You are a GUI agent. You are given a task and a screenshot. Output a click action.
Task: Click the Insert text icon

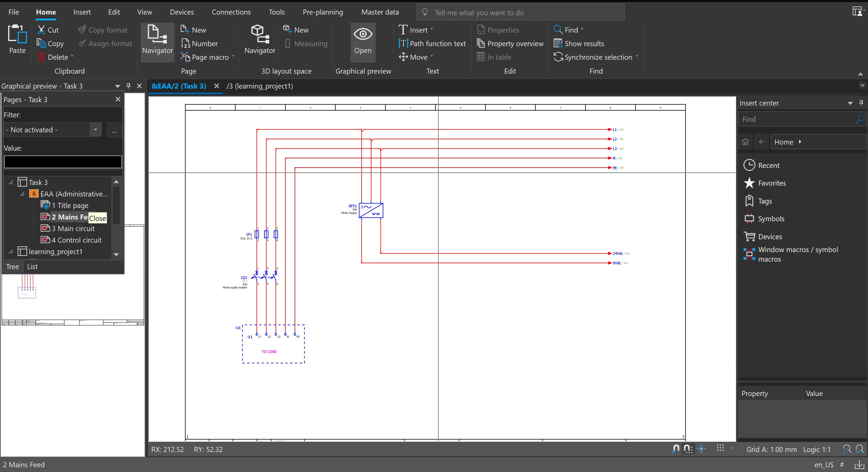403,30
